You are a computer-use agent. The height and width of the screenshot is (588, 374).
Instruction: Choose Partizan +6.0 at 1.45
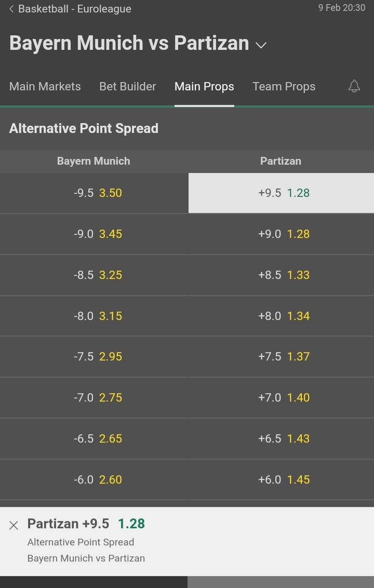pos(281,479)
